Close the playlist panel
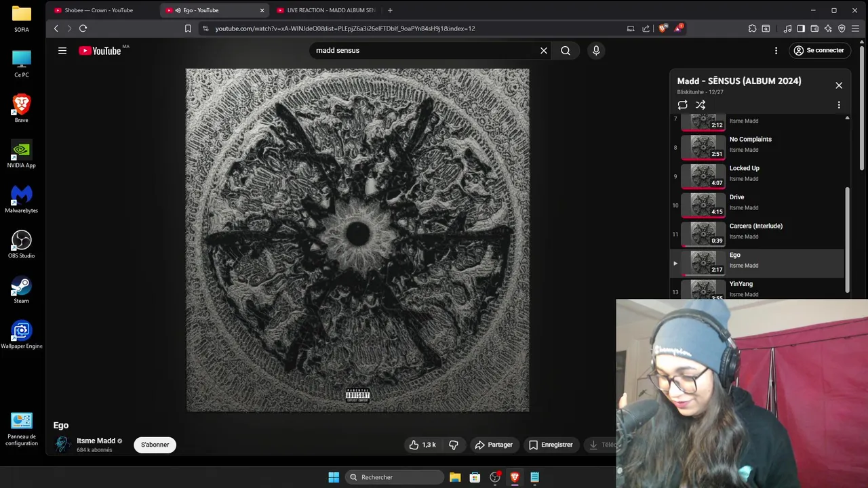This screenshot has width=868, height=488. pyautogui.click(x=839, y=85)
